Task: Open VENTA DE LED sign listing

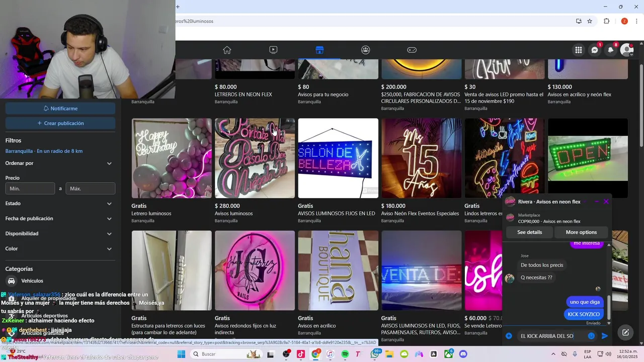Action: pos(421,270)
